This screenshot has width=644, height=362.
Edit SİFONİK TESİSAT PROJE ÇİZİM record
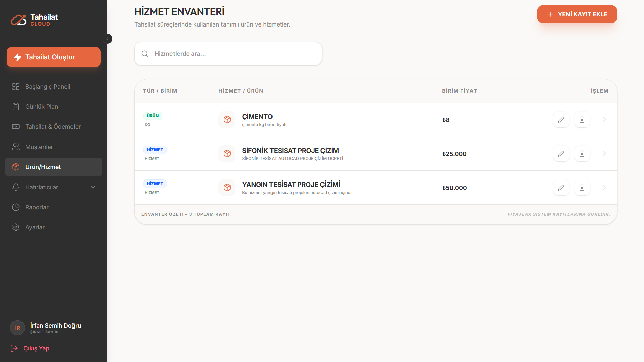coord(561,154)
